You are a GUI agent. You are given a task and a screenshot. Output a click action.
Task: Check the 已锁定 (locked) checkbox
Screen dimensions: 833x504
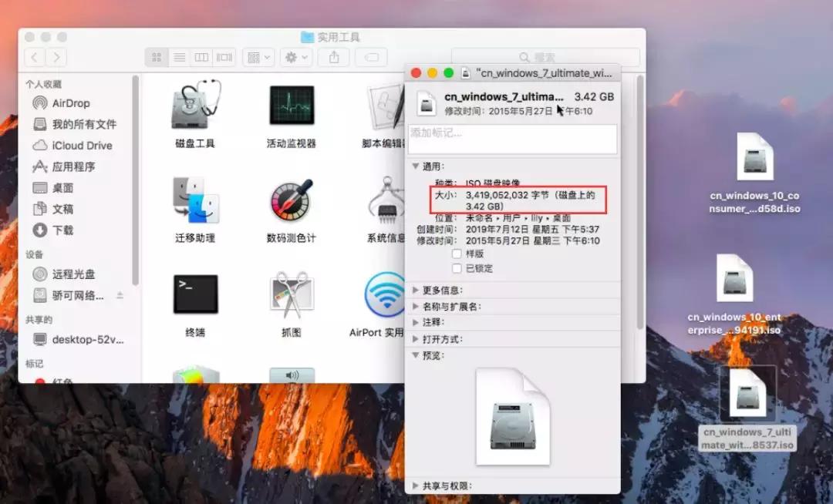click(x=456, y=267)
